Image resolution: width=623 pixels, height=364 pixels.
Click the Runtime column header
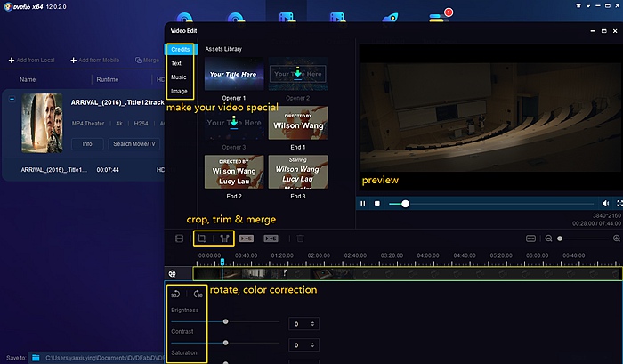point(108,79)
